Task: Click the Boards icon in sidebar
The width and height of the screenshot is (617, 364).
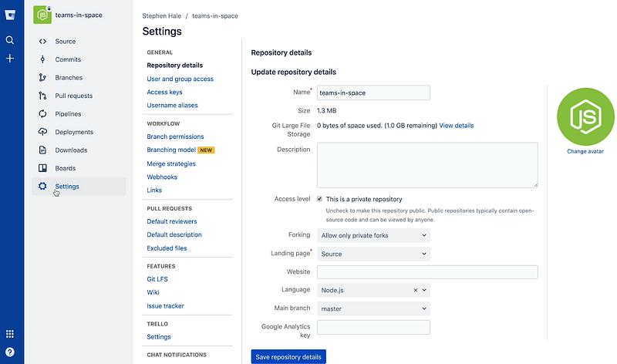Action: pos(42,168)
